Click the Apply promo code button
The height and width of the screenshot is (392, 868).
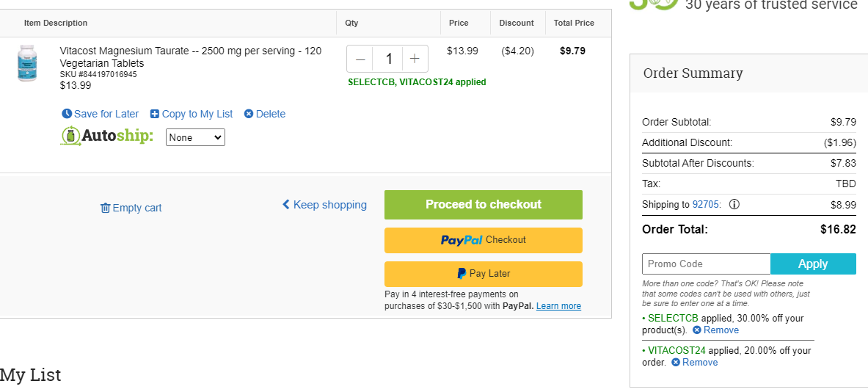[813, 264]
